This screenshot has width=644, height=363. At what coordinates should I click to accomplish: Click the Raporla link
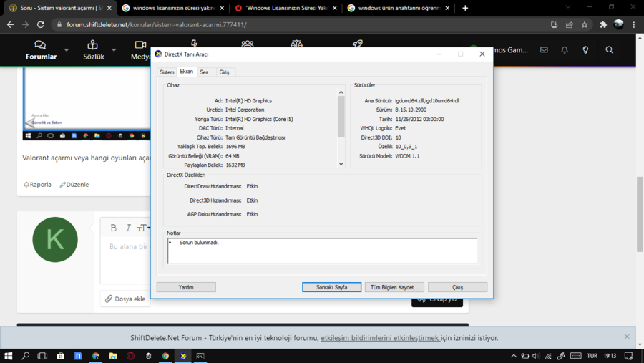(x=37, y=185)
